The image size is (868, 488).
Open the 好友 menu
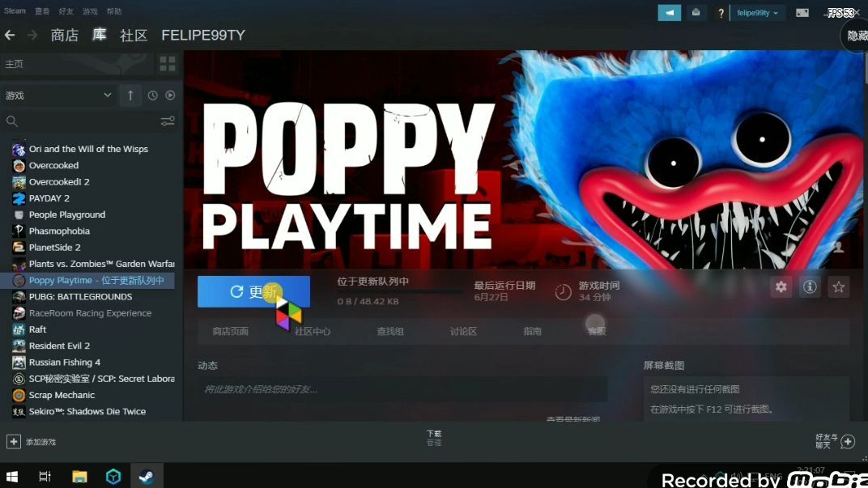pos(66,11)
